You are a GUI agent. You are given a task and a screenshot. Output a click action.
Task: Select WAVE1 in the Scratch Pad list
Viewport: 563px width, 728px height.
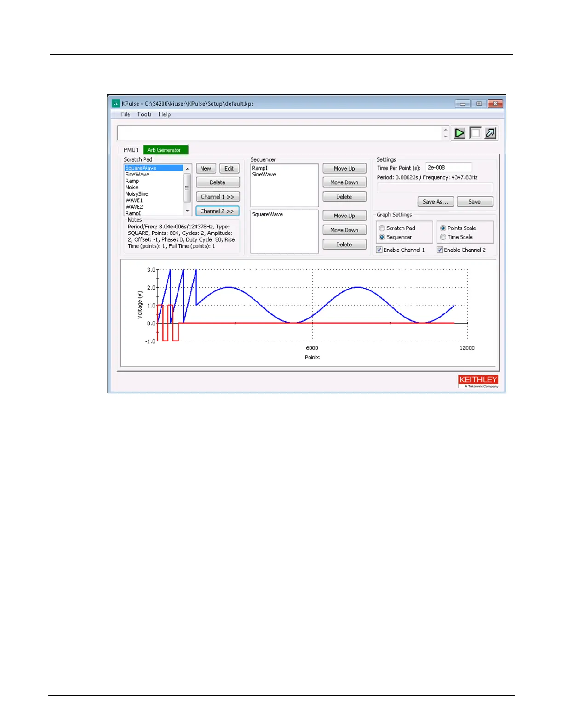click(x=154, y=200)
